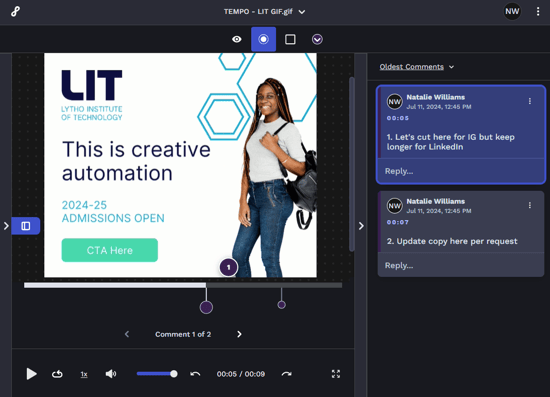
Task: Collapse the comments panel with the right chevron
Action: point(361,226)
